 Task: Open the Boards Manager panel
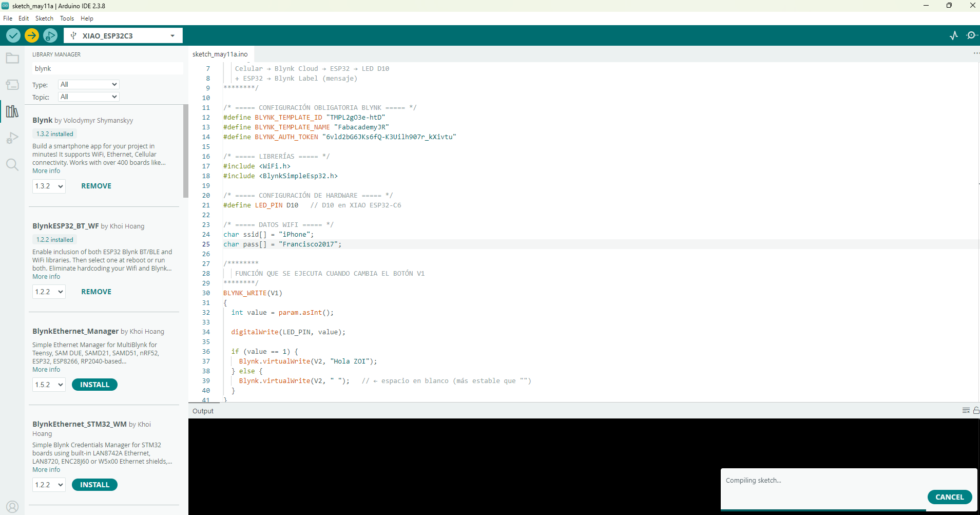[x=12, y=85]
